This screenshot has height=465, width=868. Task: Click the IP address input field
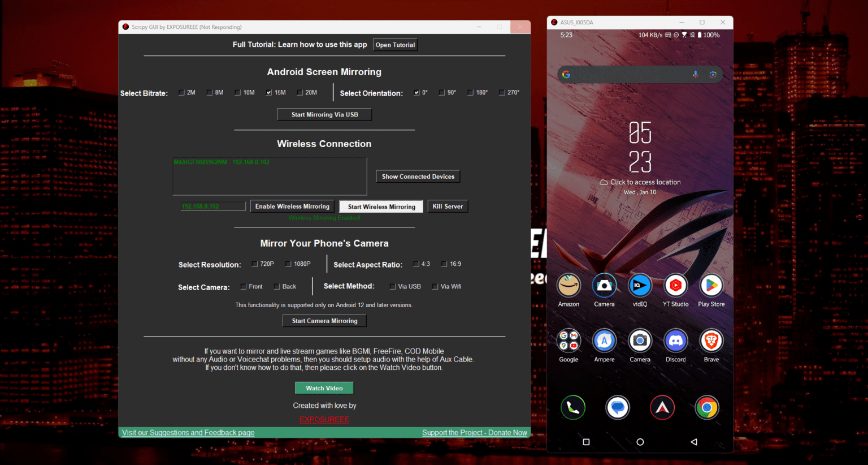pos(213,206)
